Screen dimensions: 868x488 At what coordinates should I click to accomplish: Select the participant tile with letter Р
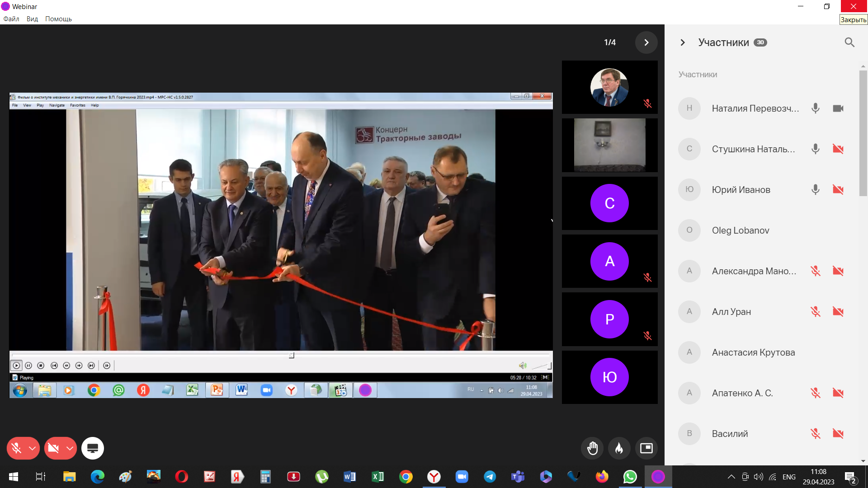pyautogui.click(x=609, y=319)
